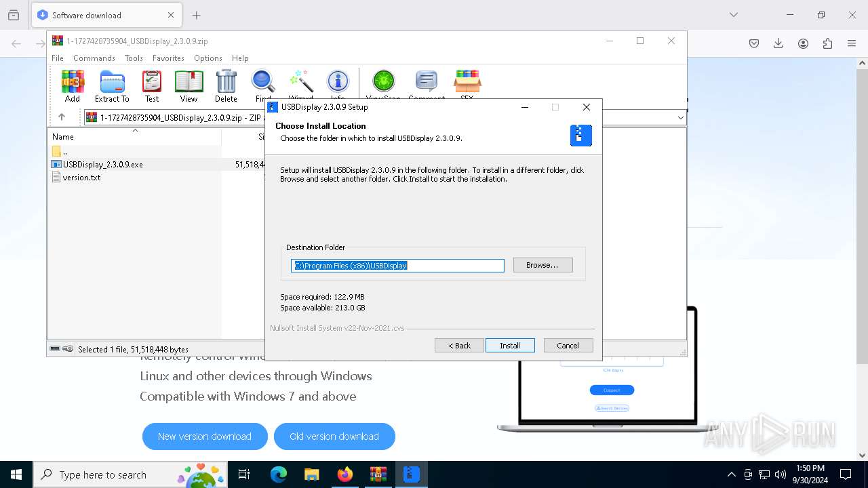The image size is (868, 488).
Task: Go up one folder arrow in WinRAR
Action: click(62, 117)
